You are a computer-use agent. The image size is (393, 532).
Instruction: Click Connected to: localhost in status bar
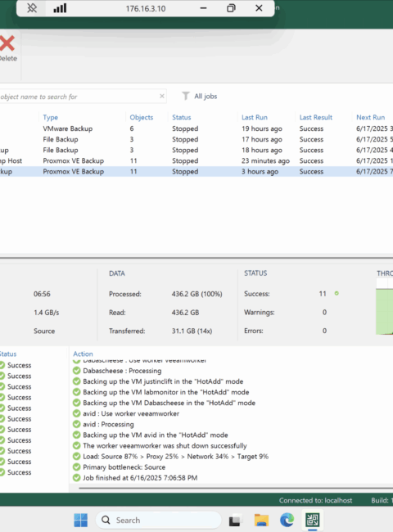tap(315, 500)
